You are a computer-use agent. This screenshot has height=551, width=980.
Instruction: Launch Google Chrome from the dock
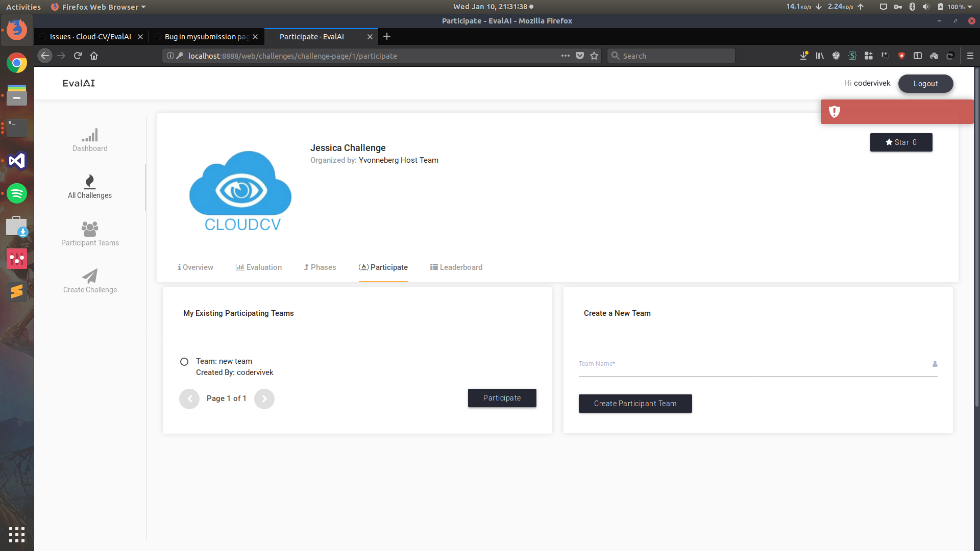point(17,63)
